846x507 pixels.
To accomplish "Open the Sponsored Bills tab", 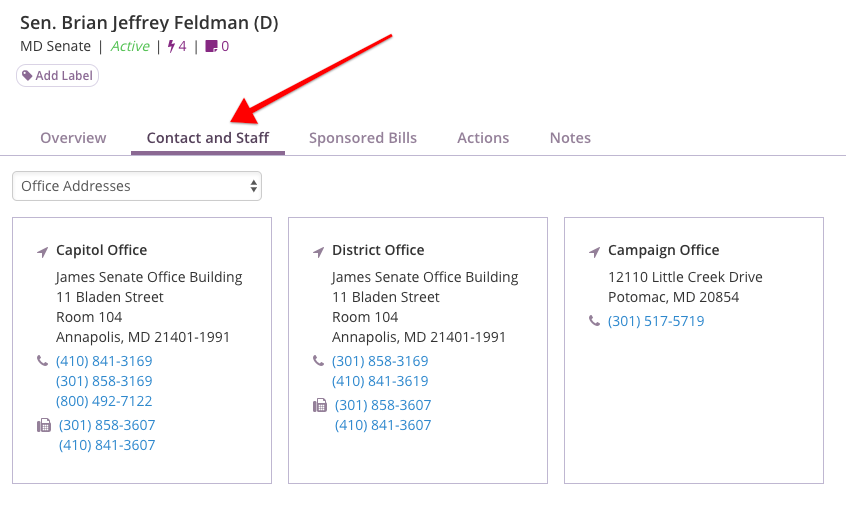I will click(363, 138).
